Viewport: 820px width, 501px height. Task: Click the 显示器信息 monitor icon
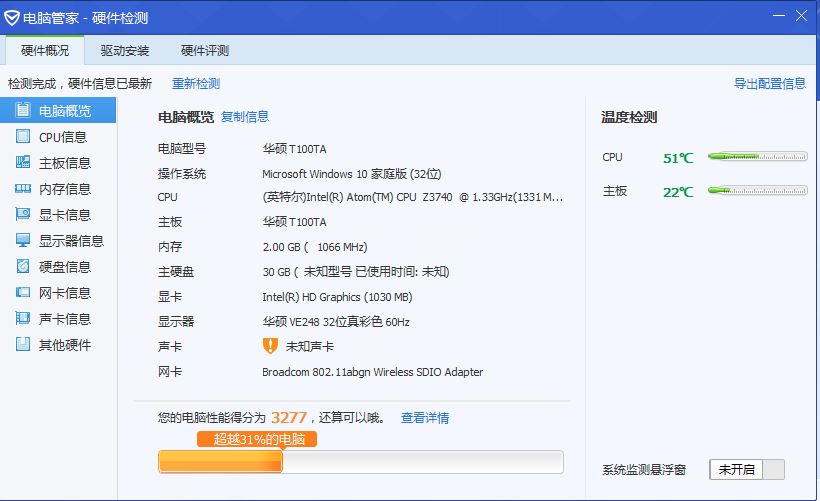[x=22, y=240]
